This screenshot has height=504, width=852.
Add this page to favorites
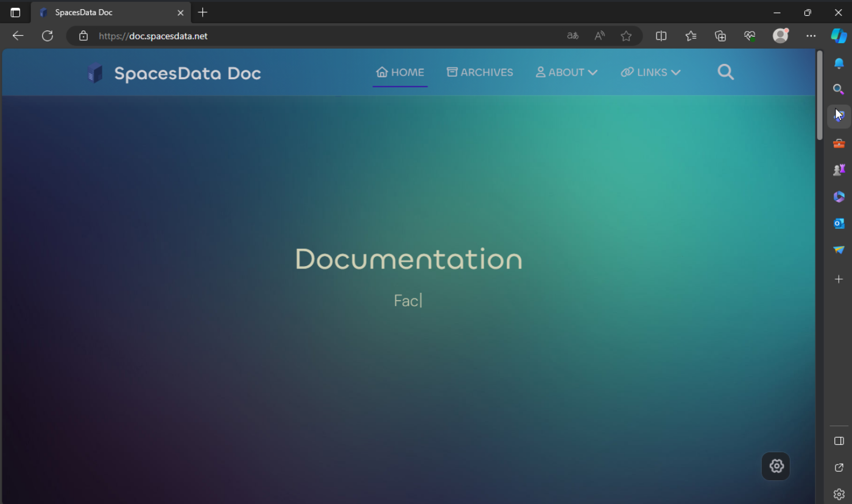click(x=626, y=36)
